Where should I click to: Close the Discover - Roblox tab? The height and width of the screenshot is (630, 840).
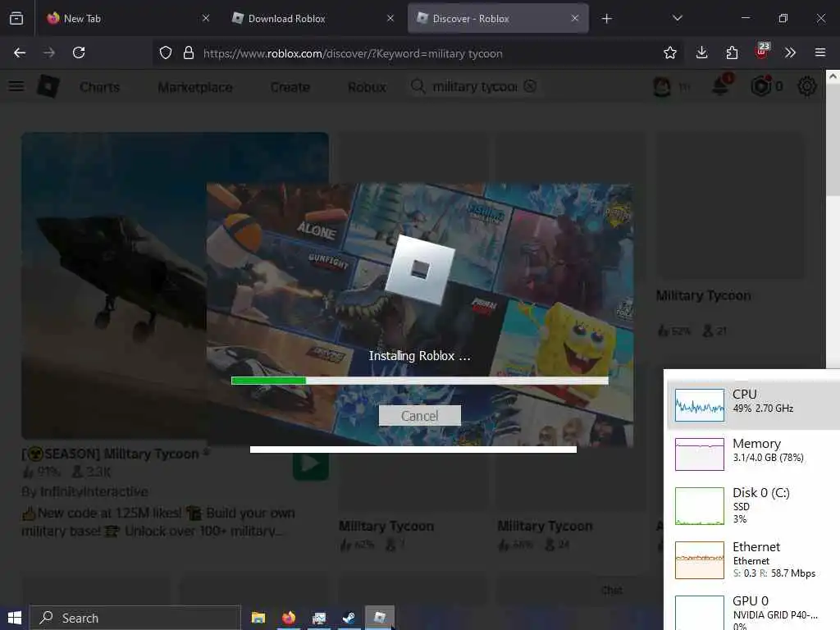[x=575, y=18]
